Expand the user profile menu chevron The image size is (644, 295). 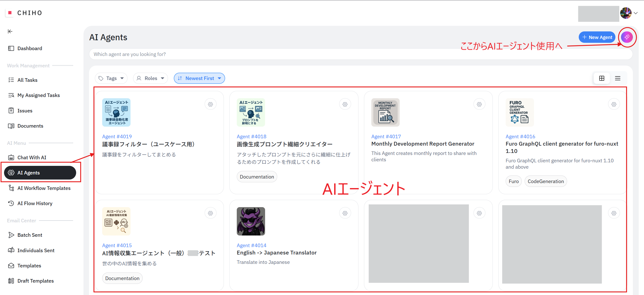[636, 13]
